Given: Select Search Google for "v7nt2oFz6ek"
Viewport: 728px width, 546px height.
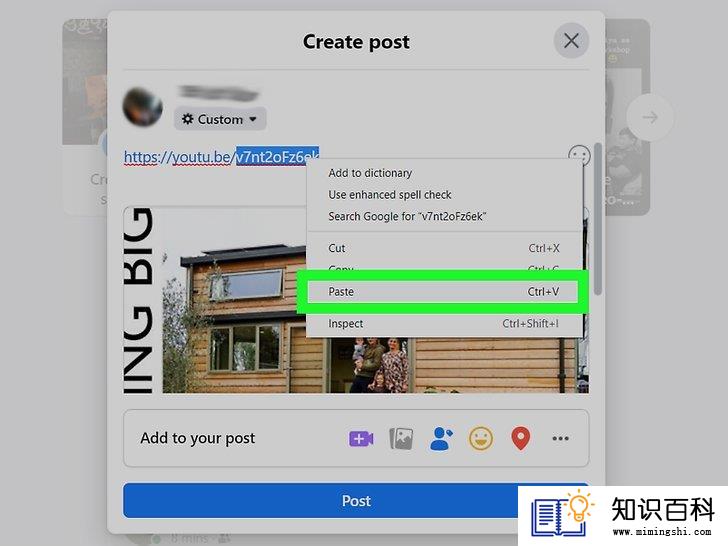Looking at the screenshot, I should tap(407, 217).
